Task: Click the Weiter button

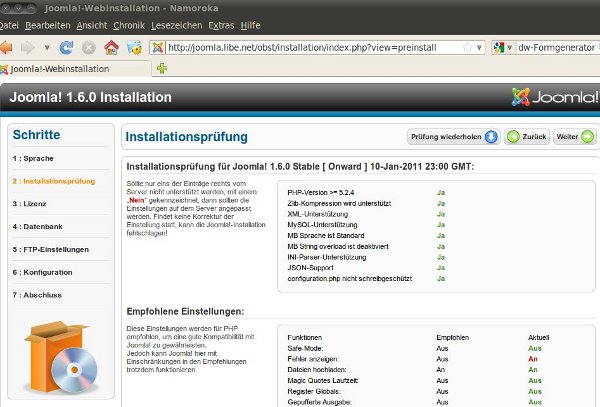Action: click(x=575, y=137)
